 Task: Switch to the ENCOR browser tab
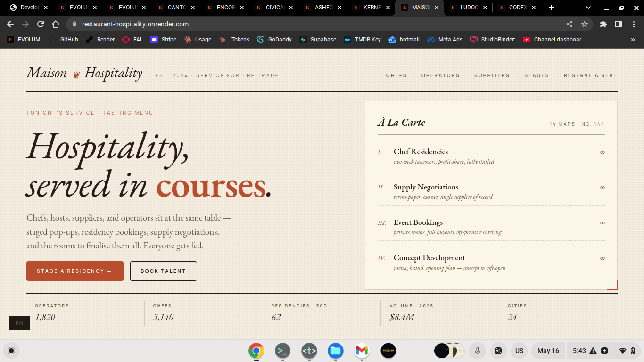click(222, 8)
